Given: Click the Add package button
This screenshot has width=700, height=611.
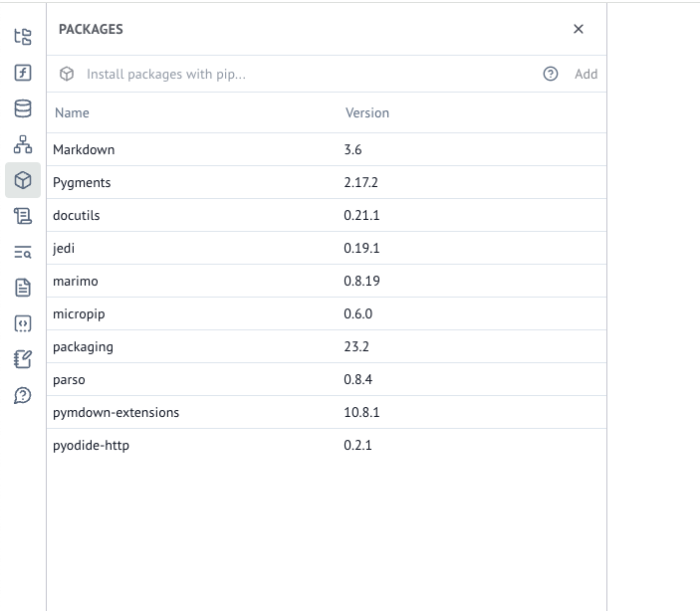Looking at the screenshot, I should pos(585,74).
